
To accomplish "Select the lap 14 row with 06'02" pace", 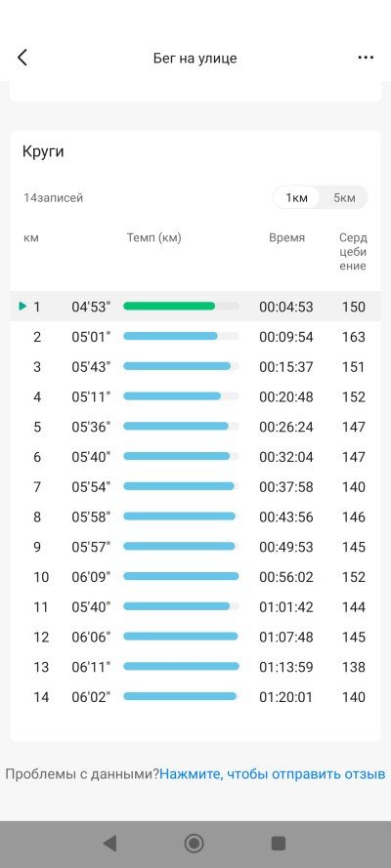I will (x=195, y=697).
